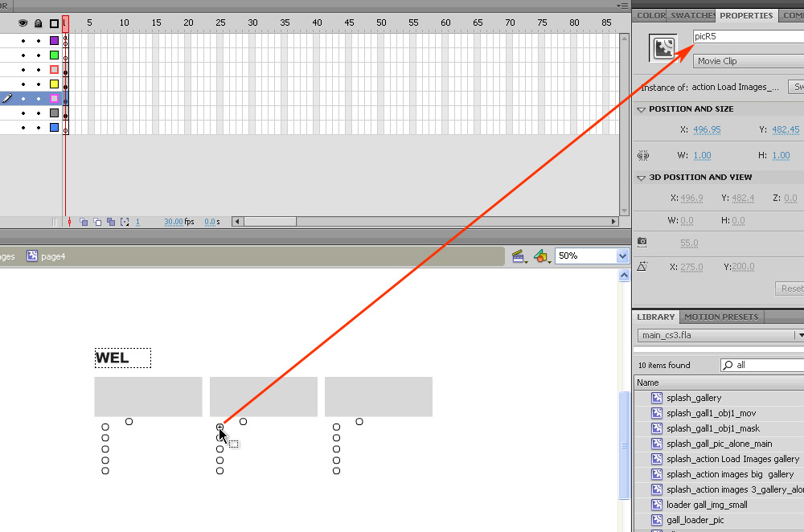Image resolution: width=804 pixels, height=532 pixels.
Task: Click the page4 breadcrumb link
Action: click(x=47, y=256)
